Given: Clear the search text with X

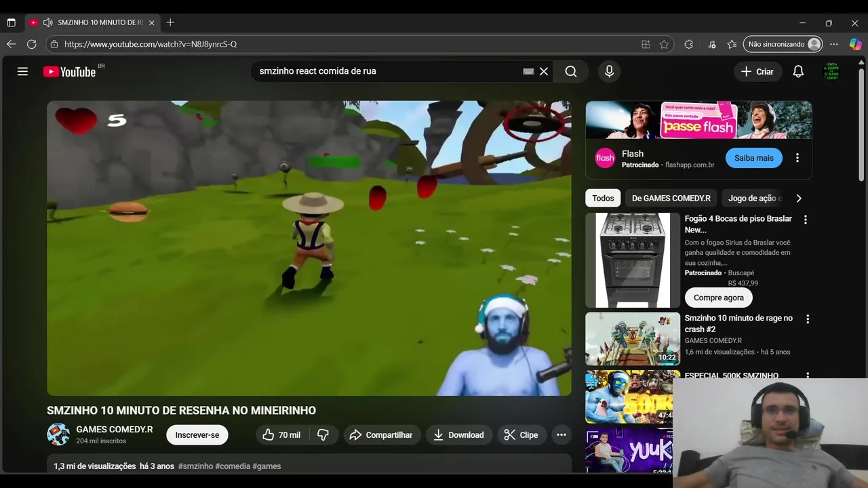Looking at the screenshot, I should click(x=544, y=71).
